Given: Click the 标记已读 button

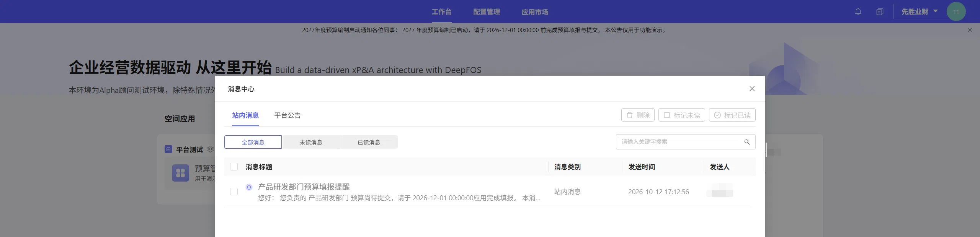Looking at the screenshot, I should coord(732,115).
